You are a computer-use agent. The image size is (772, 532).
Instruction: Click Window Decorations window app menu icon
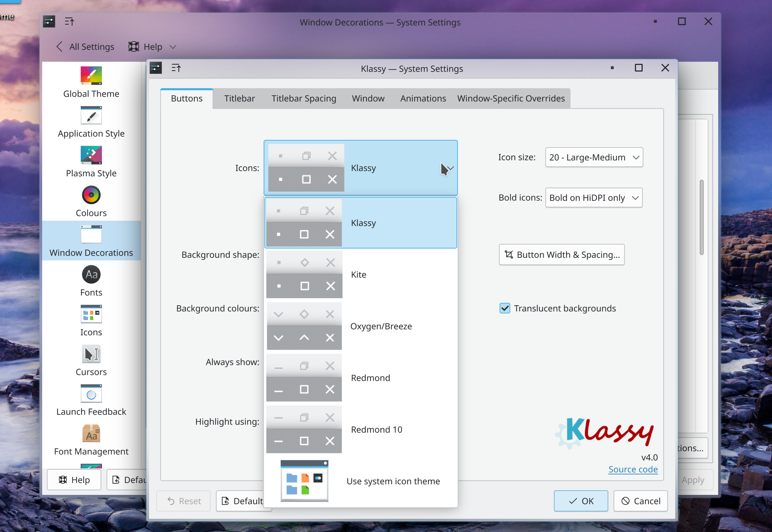[49, 22]
